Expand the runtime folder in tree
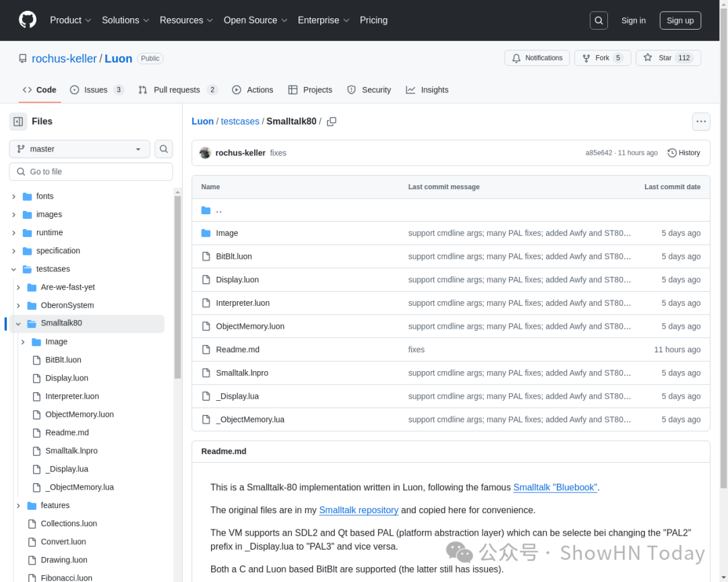The height and width of the screenshot is (582, 728). 14,232
